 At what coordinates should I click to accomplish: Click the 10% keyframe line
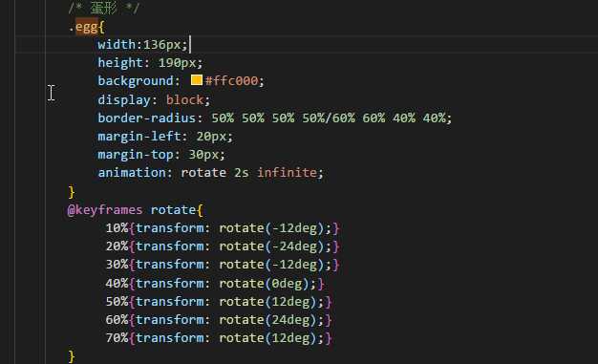pos(223,228)
